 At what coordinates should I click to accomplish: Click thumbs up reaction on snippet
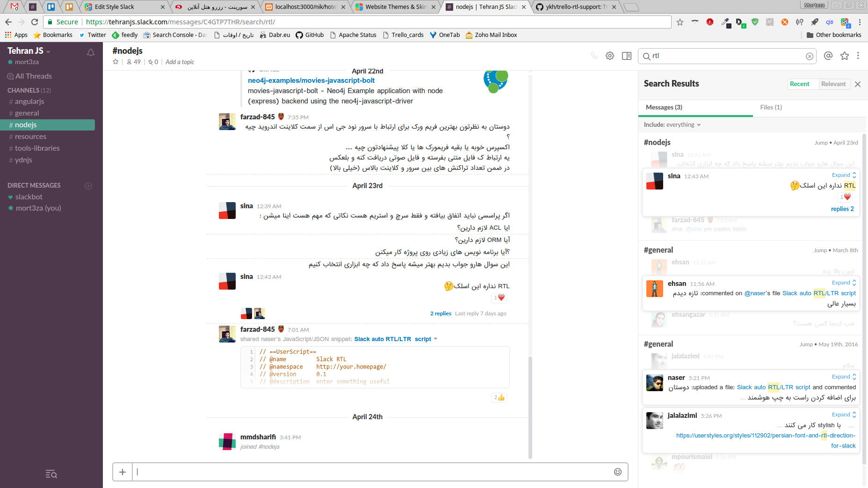click(499, 397)
